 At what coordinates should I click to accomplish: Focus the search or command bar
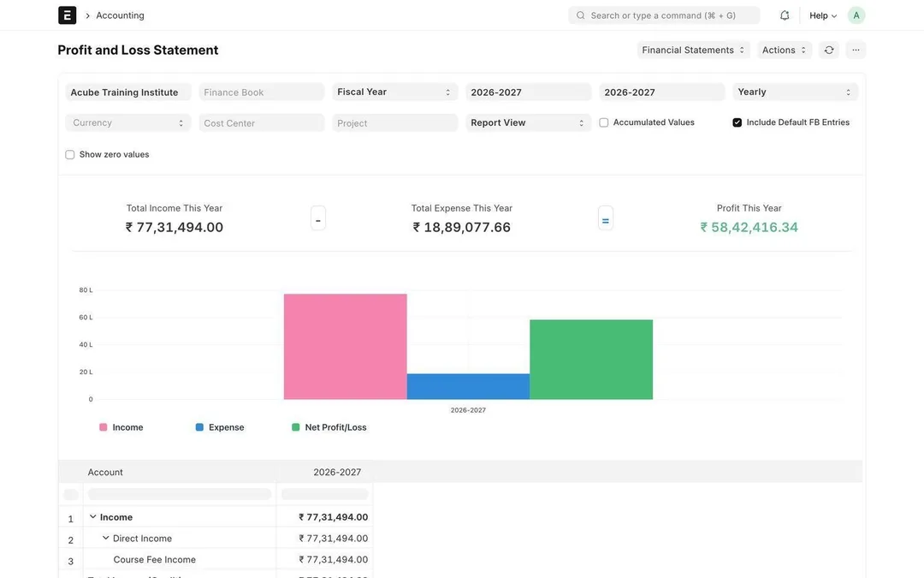664,15
